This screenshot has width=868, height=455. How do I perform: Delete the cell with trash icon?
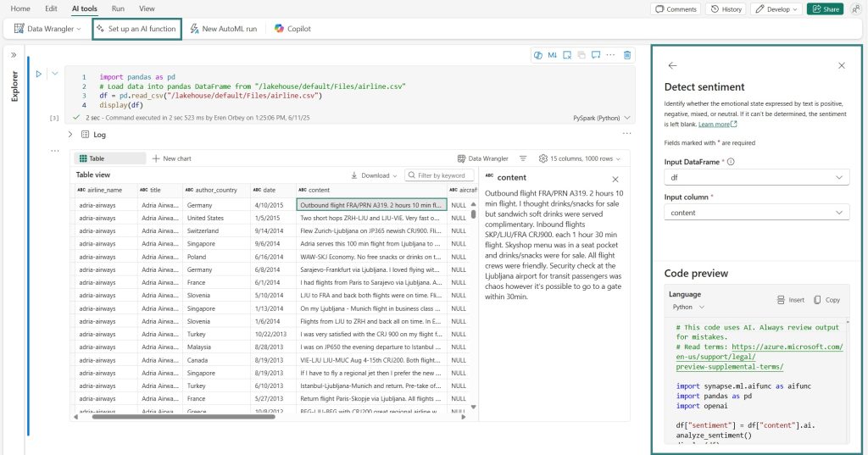627,55
